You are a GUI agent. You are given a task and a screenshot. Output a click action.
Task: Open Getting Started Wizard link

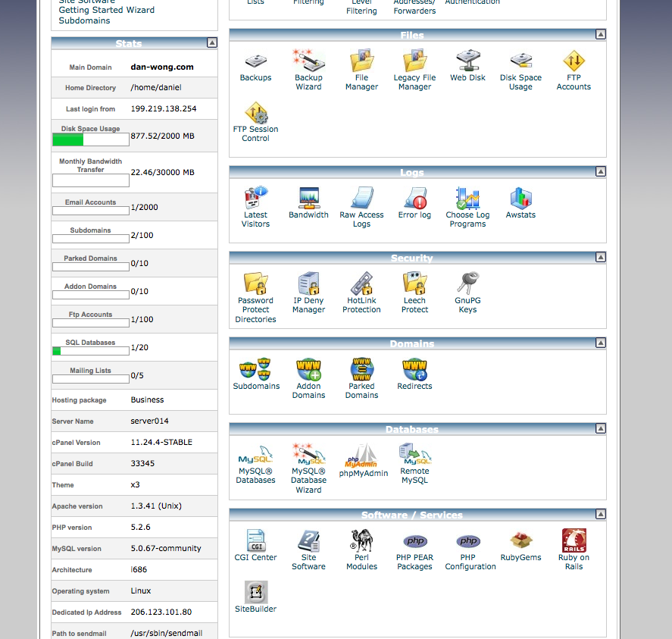pyautogui.click(x=106, y=10)
